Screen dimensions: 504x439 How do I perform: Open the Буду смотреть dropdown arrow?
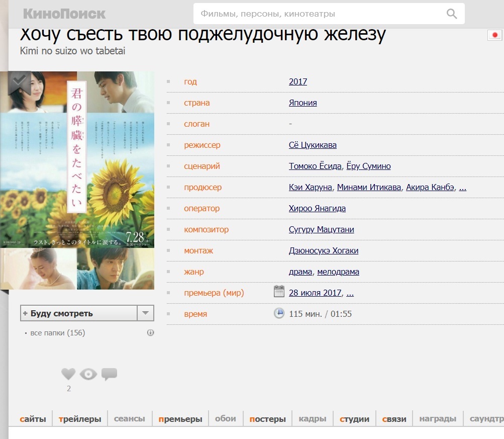tap(146, 313)
